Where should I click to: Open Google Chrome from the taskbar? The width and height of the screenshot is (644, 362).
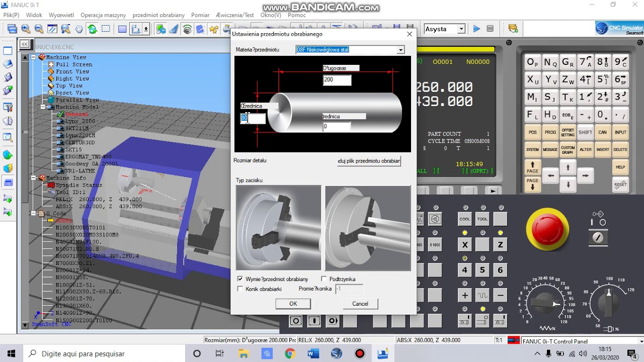click(x=289, y=353)
